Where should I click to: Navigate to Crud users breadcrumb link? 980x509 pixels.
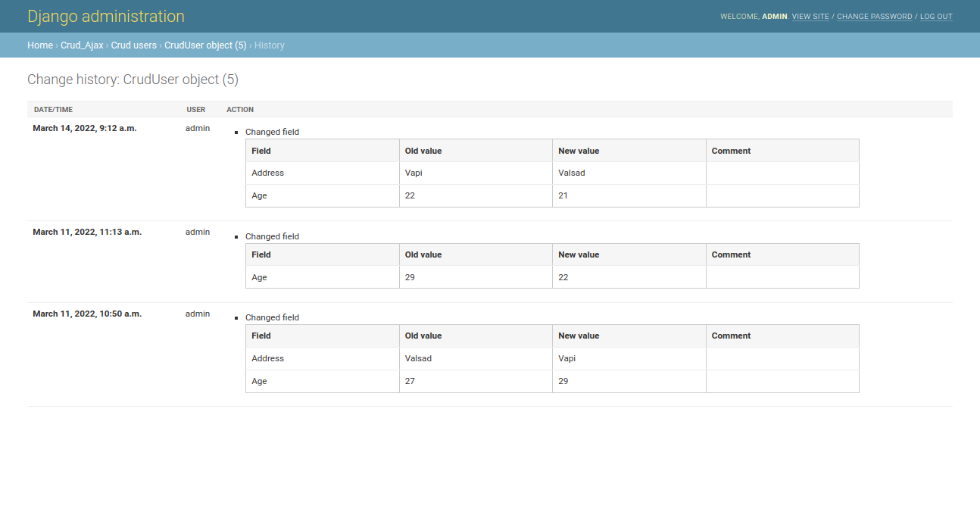[x=133, y=45]
